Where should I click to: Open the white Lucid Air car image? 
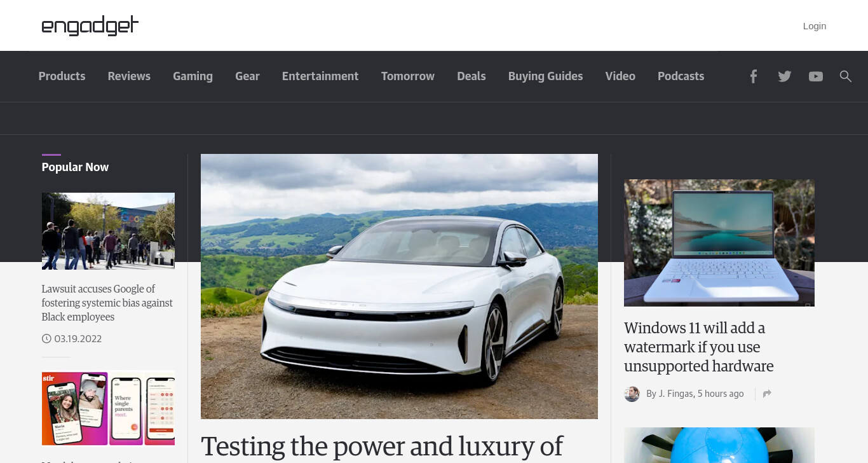coord(399,286)
